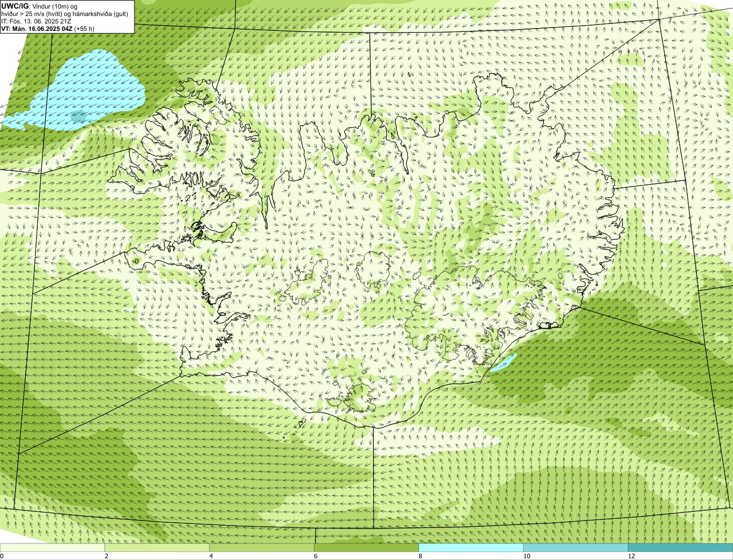Click the "8" colorbar tick label

click(x=420, y=556)
